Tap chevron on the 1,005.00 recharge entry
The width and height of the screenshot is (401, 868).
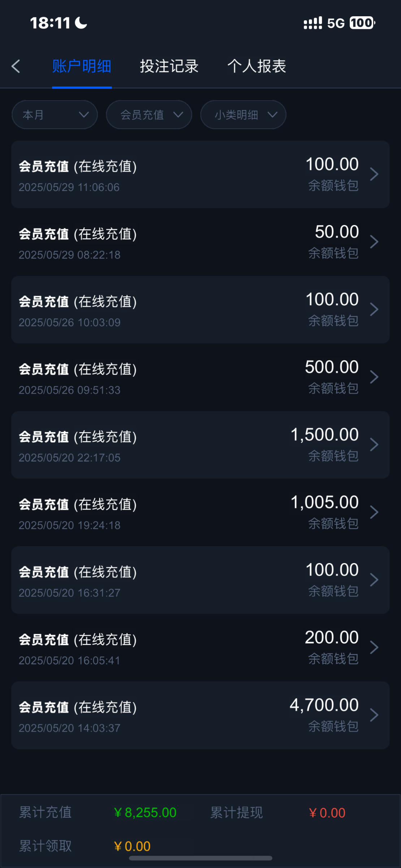[x=374, y=512]
